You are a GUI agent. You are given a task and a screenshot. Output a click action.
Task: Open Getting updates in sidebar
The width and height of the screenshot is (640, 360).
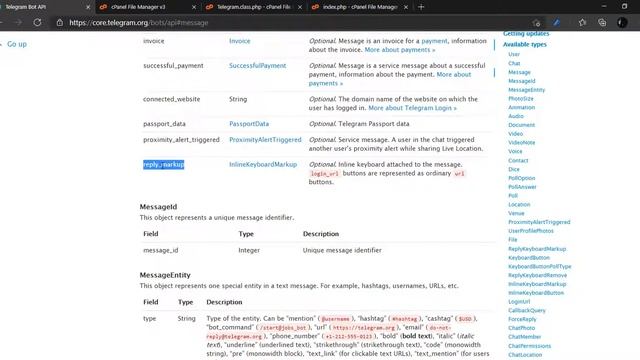point(526,34)
